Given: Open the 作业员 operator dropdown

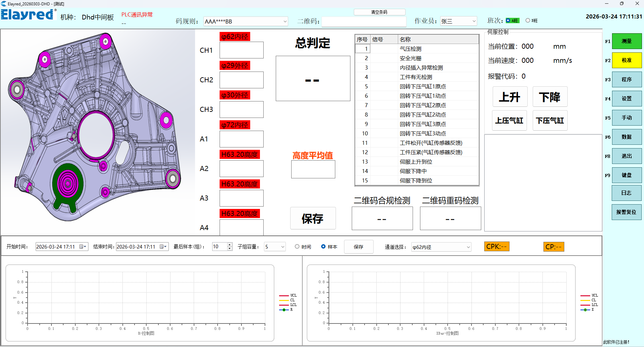Looking at the screenshot, I should pos(473,21).
